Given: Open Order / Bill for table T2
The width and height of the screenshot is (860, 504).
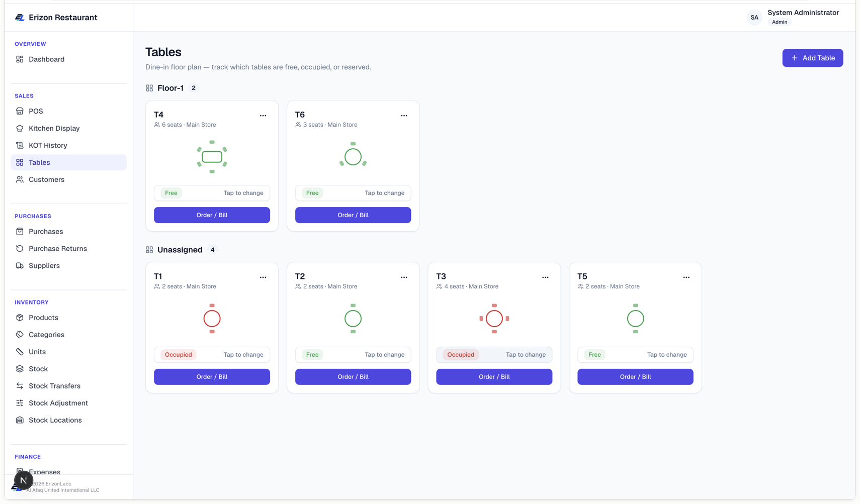Looking at the screenshot, I should [x=353, y=377].
